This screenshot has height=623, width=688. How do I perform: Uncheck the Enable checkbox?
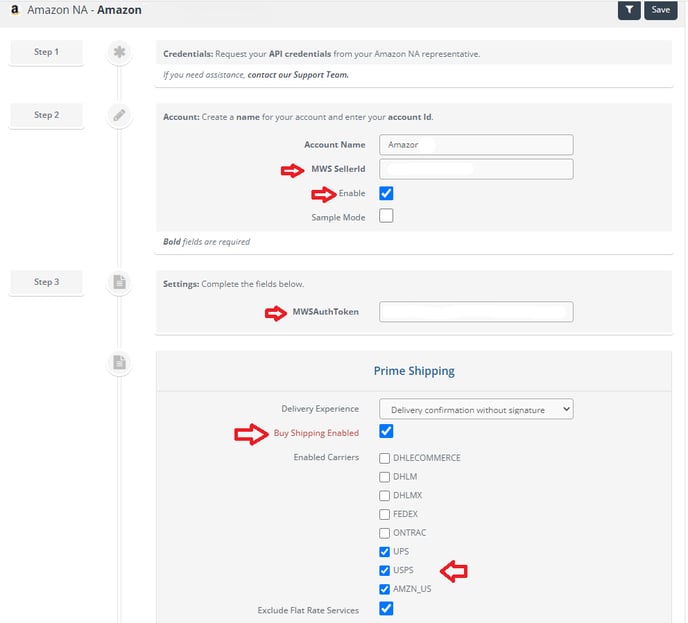coord(386,193)
